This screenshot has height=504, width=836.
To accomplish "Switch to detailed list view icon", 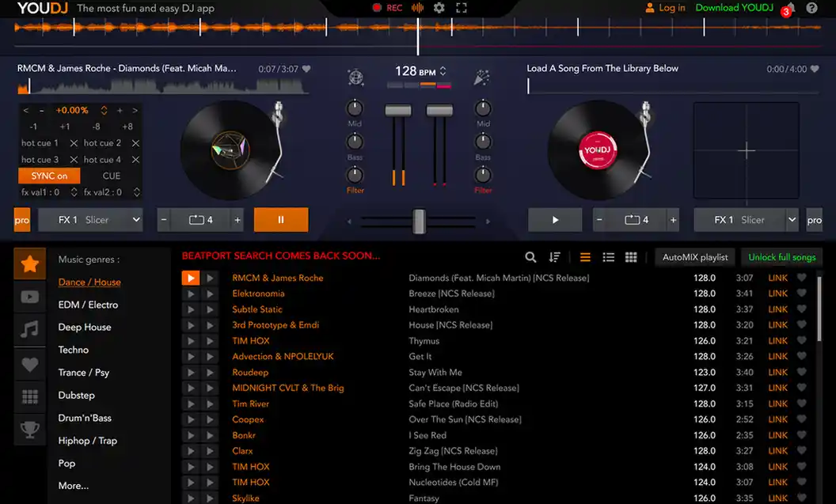I will [x=608, y=257].
